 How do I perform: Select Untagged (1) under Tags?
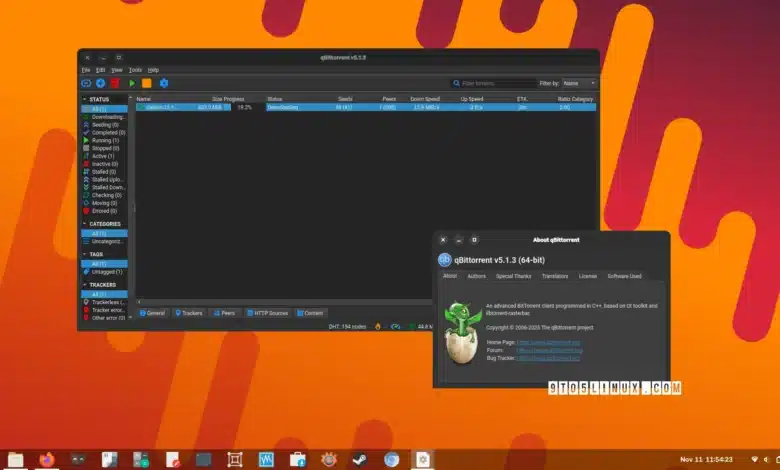(x=104, y=272)
